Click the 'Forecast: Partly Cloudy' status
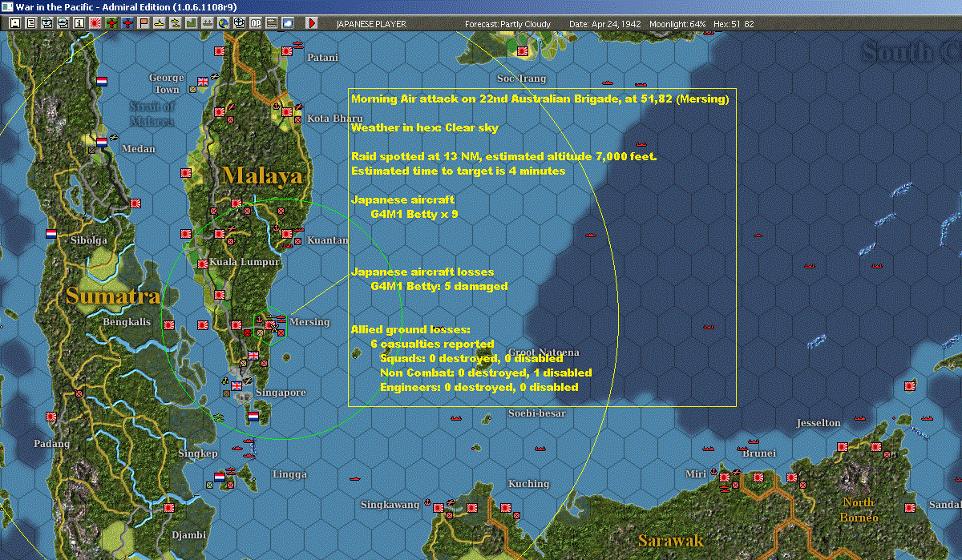This screenshot has height=560, width=962. click(508, 24)
